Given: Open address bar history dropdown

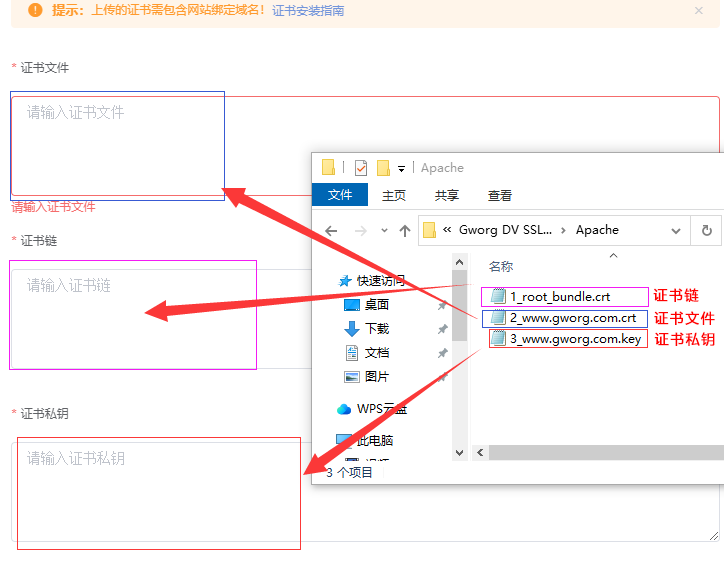Looking at the screenshot, I should click(676, 230).
